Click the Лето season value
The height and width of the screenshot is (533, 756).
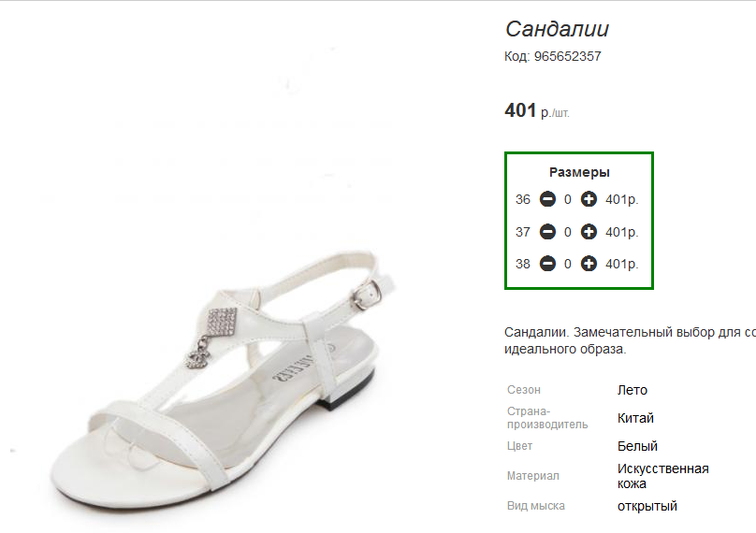[x=632, y=390]
